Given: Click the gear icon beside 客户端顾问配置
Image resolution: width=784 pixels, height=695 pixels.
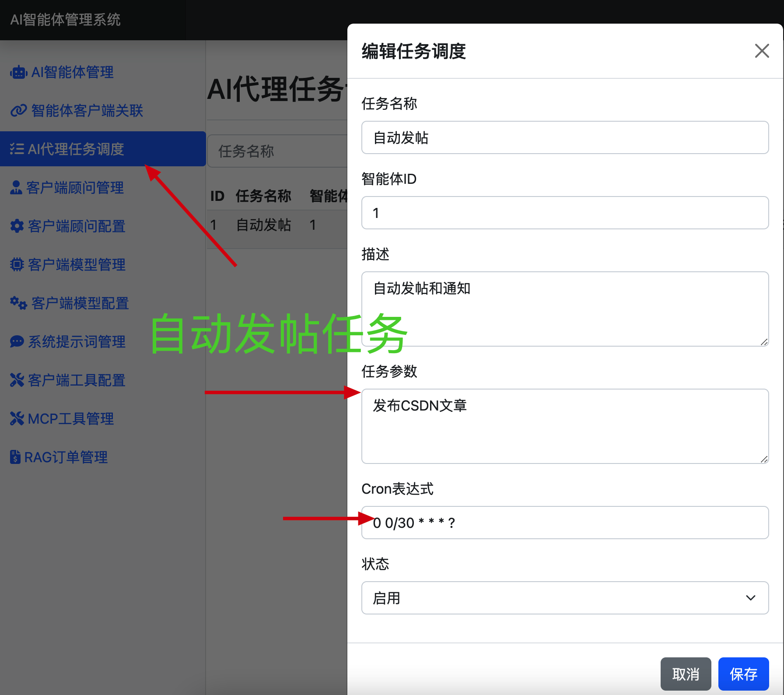Looking at the screenshot, I should click(x=17, y=226).
